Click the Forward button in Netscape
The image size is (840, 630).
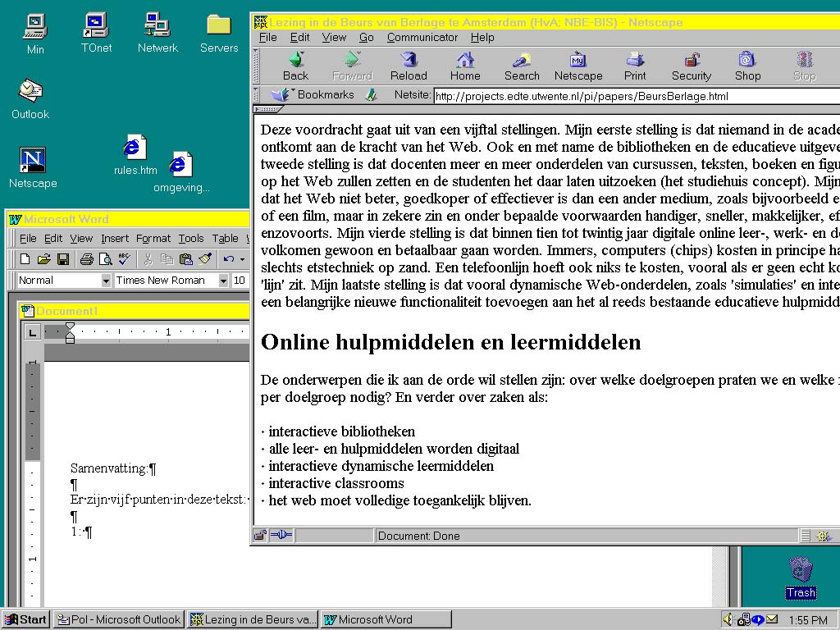[352, 66]
